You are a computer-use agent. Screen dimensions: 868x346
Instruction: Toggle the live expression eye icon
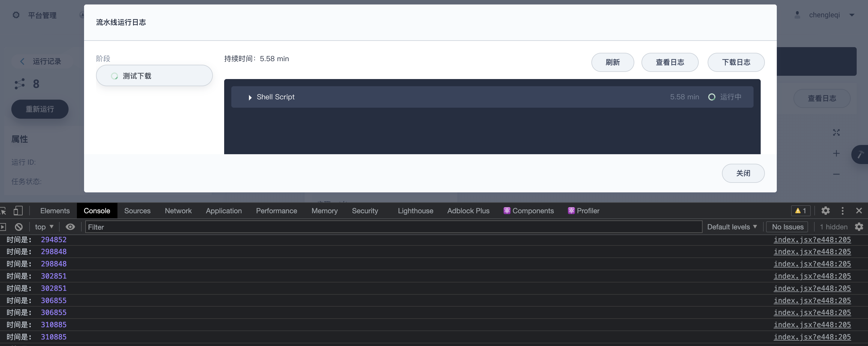pos(70,227)
